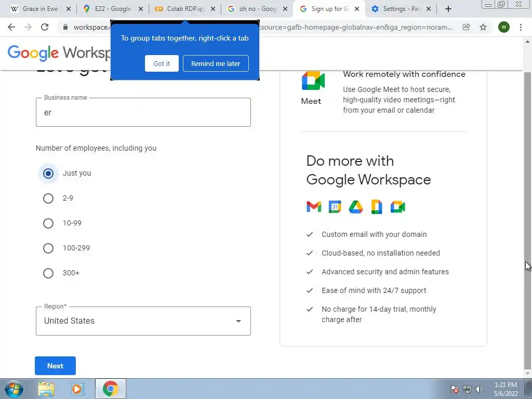
Task: Click the Google Calendar icon
Action: click(335, 207)
